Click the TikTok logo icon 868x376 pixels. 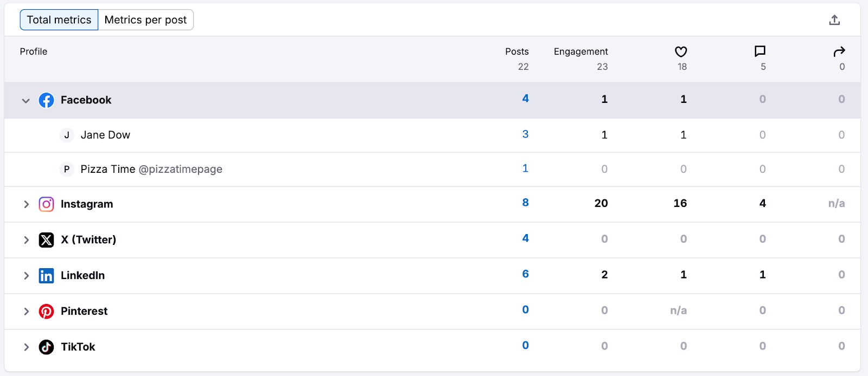[46, 347]
